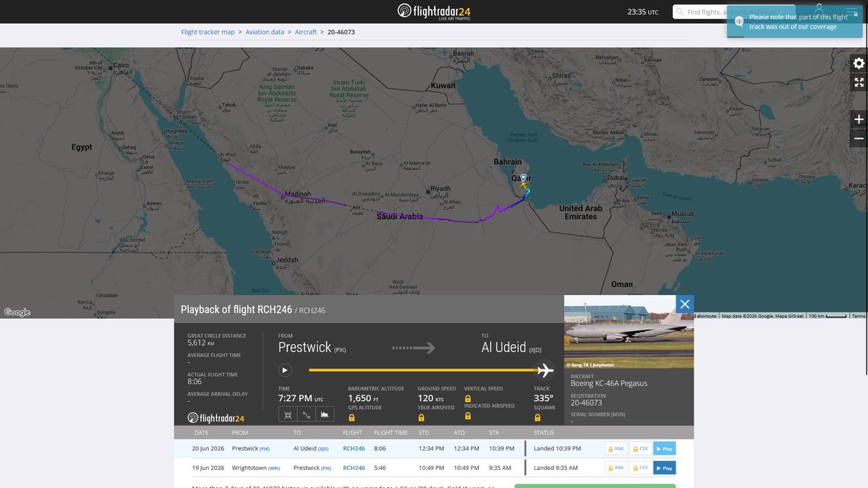Switch the map to fullscreen mode
Image resolution: width=868 pixels, height=488 pixels.
[859, 82]
